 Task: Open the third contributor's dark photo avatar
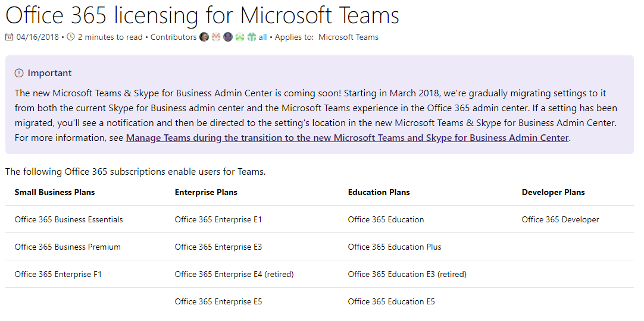pyautogui.click(x=228, y=37)
